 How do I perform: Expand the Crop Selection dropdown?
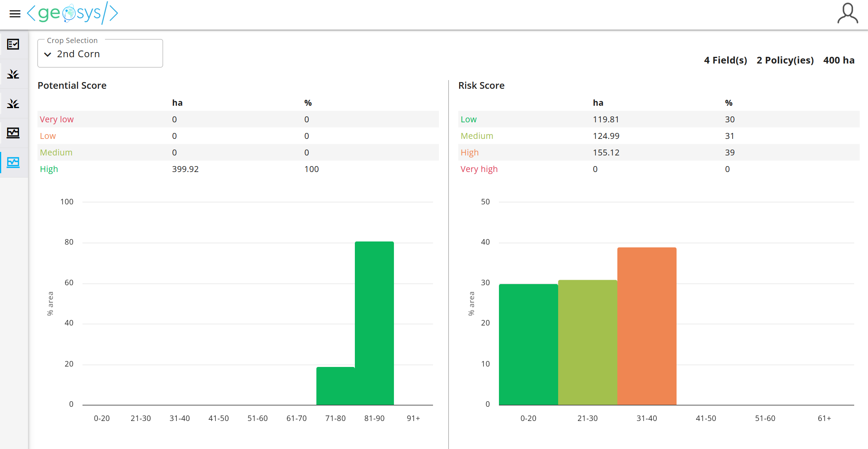[100, 54]
